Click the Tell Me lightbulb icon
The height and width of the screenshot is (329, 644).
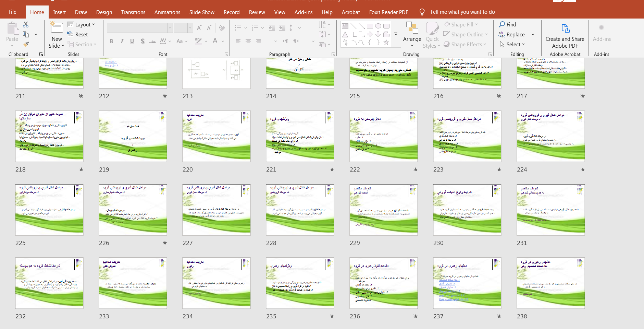(422, 12)
